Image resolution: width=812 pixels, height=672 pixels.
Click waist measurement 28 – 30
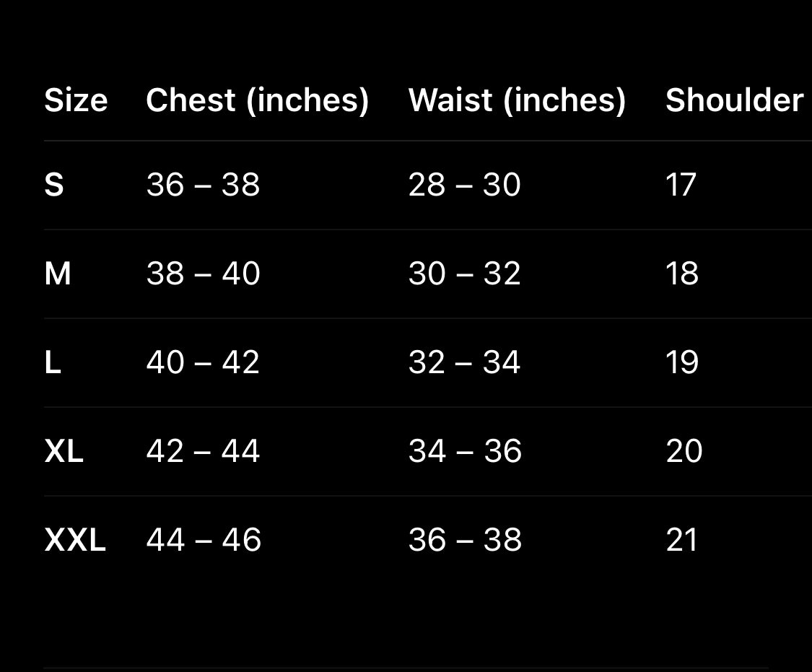coord(464,185)
